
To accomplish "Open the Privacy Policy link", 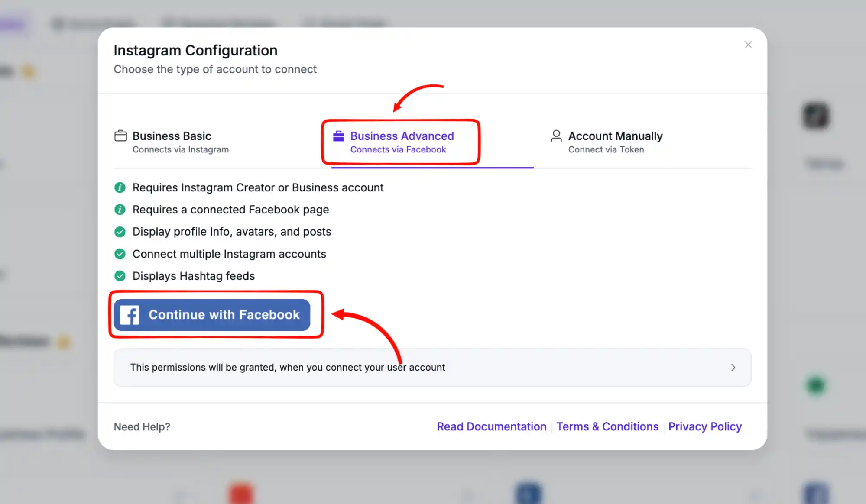I will coord(705,426).
